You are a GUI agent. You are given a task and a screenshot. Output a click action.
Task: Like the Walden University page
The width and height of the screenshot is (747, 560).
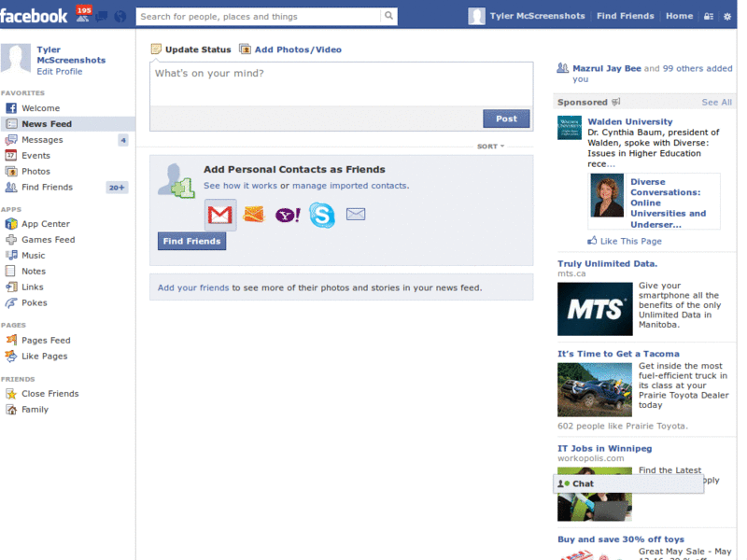point(625,241)
